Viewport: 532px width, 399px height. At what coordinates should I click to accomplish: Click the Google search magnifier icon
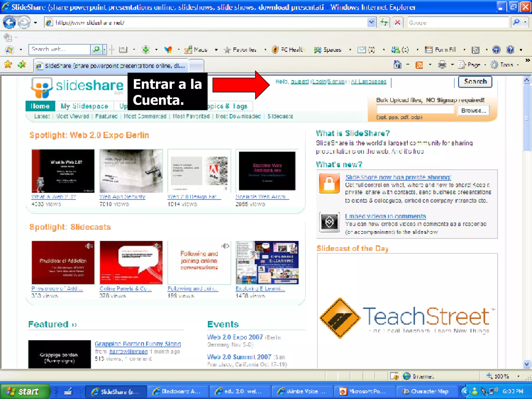pos(516,23)
